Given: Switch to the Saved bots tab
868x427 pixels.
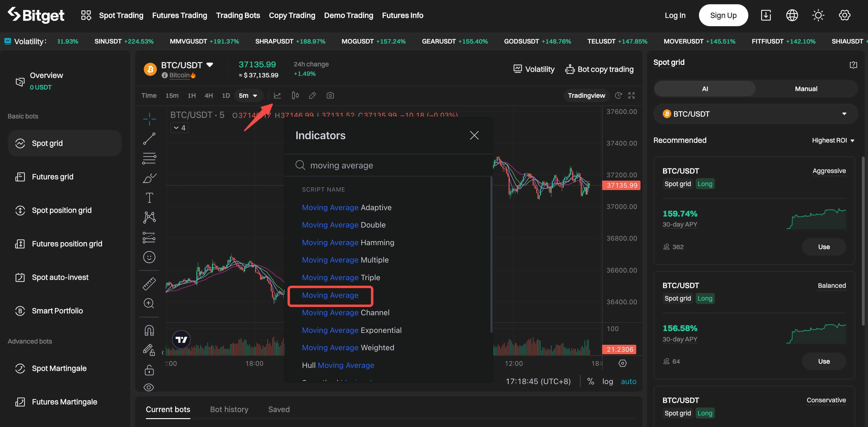Looking at the screenshot, I should (279, 409).
